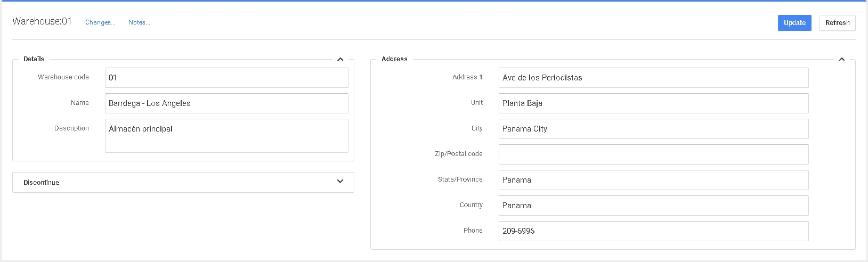Click the Warehouse:01 page heading

(x=42, y=21)
